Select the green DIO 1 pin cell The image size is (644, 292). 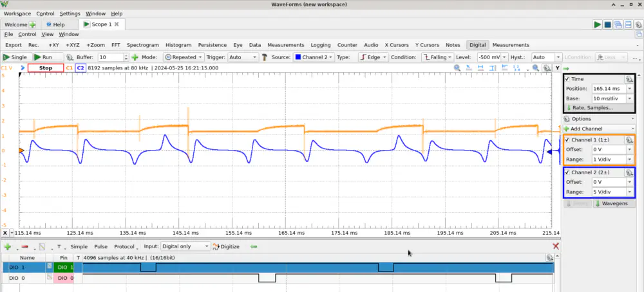coord(64,268)
